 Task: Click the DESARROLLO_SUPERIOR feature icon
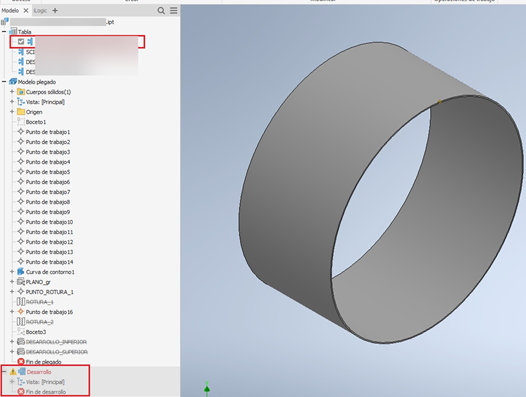coord(21,352)
